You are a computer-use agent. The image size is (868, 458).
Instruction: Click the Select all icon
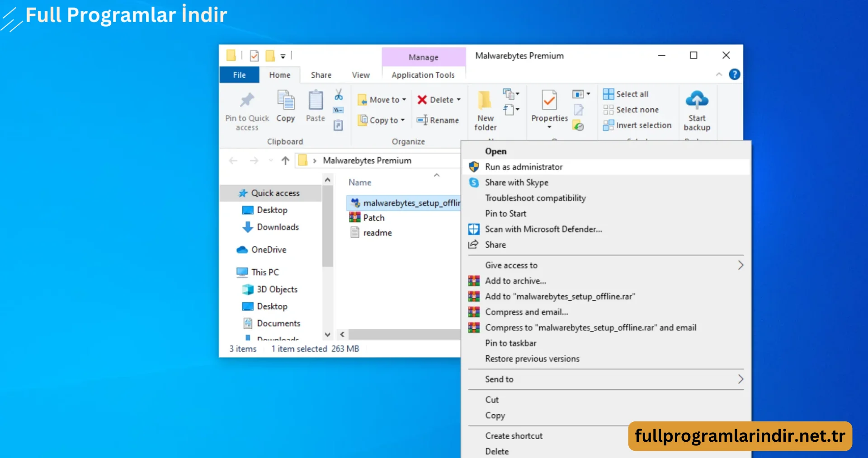click(609, 94)
